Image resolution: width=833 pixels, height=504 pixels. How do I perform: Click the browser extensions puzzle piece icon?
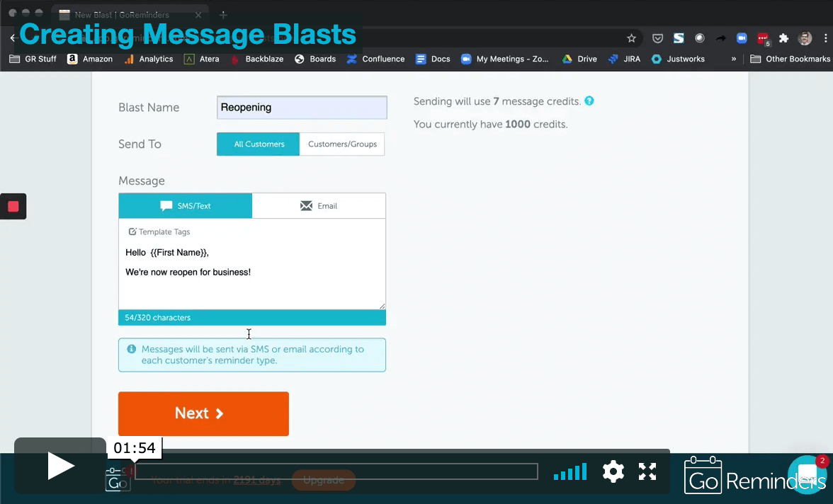click(783, 38)
